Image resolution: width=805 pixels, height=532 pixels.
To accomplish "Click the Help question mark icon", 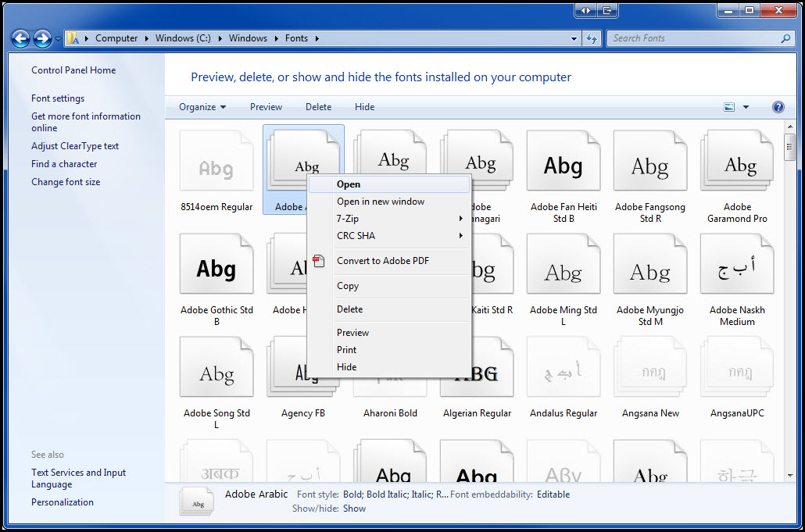I will point(778,106).
